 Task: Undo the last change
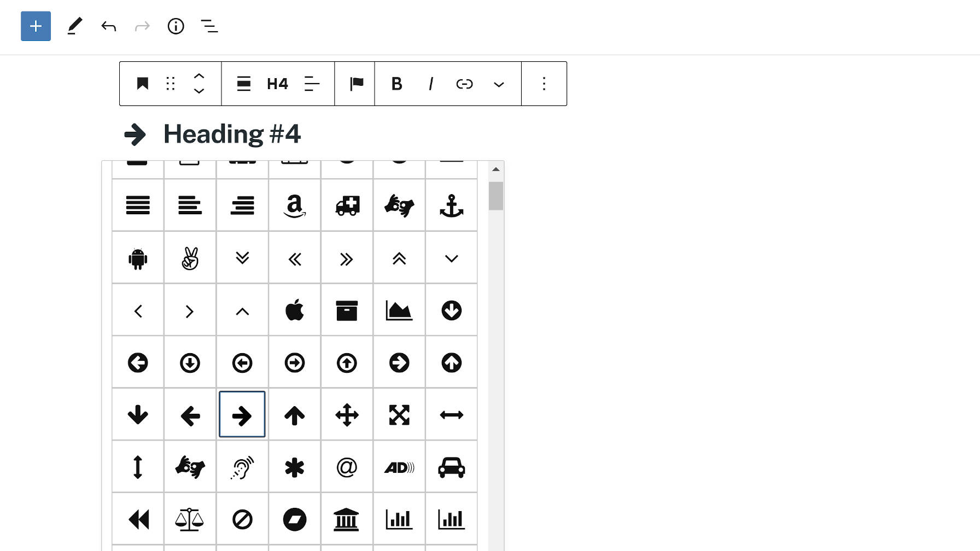108,26
